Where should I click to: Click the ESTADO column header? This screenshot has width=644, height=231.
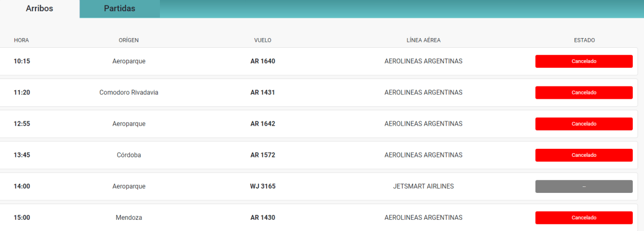(584, 40)
